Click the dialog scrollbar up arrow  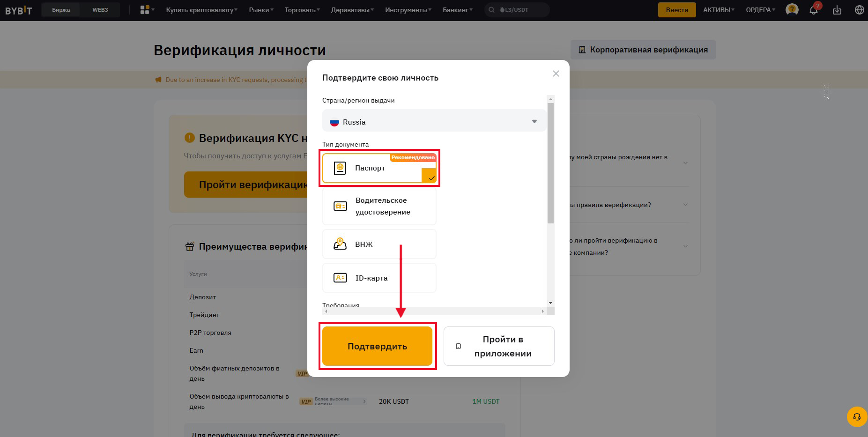[550, 99]
